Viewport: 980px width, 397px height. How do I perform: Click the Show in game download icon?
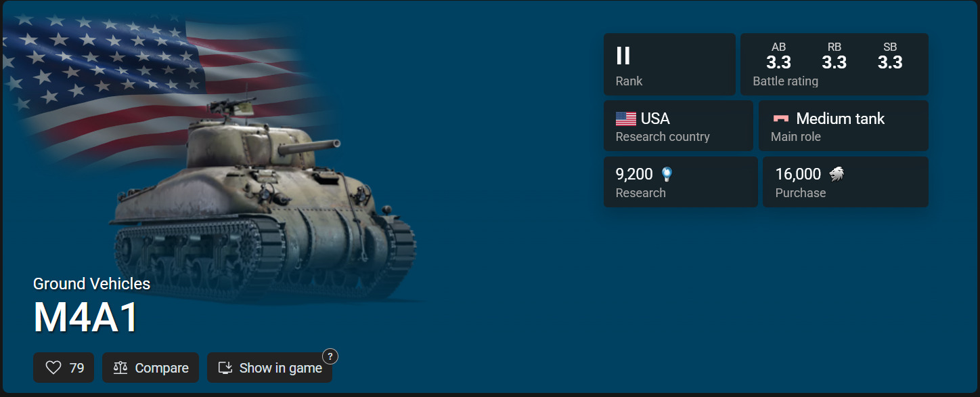225,368
